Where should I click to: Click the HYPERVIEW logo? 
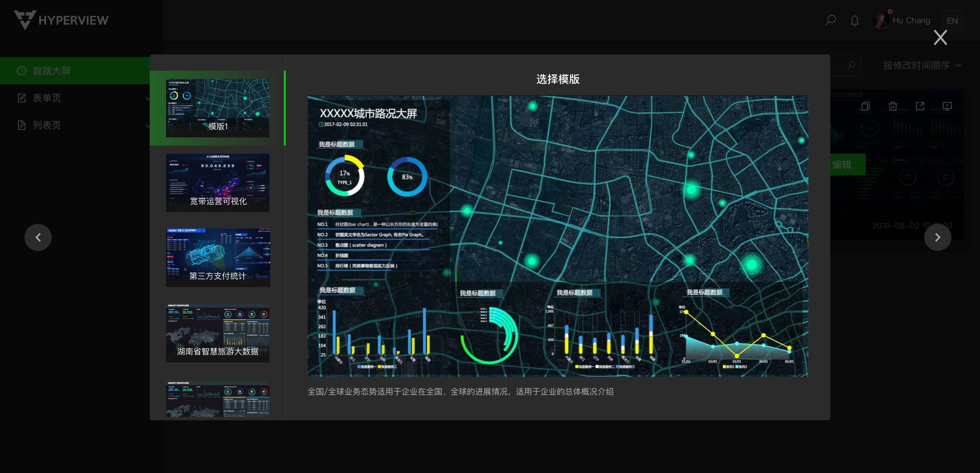(61, 20)
